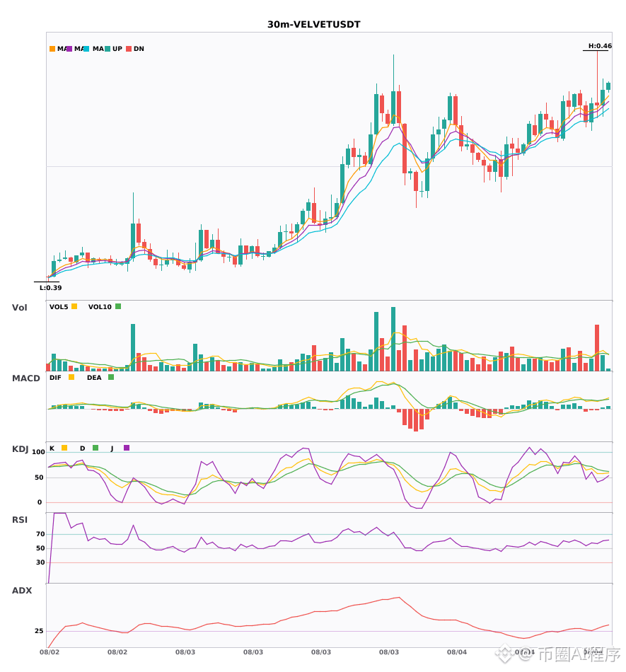Pick the purple J legend swatch
Screen dimensions: 626x672
pos(127,448)
